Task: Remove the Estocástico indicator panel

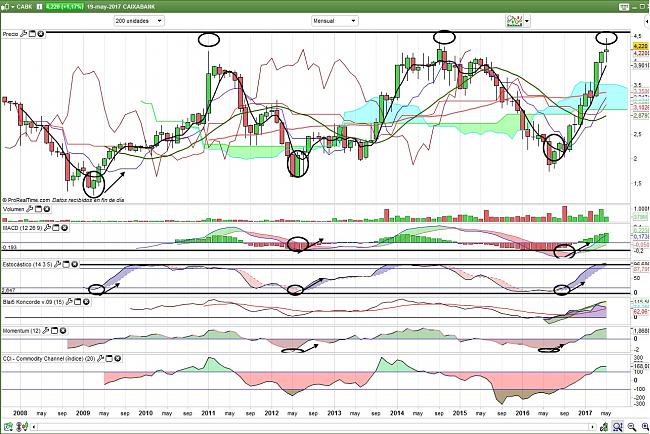Action: click(74, 264)
